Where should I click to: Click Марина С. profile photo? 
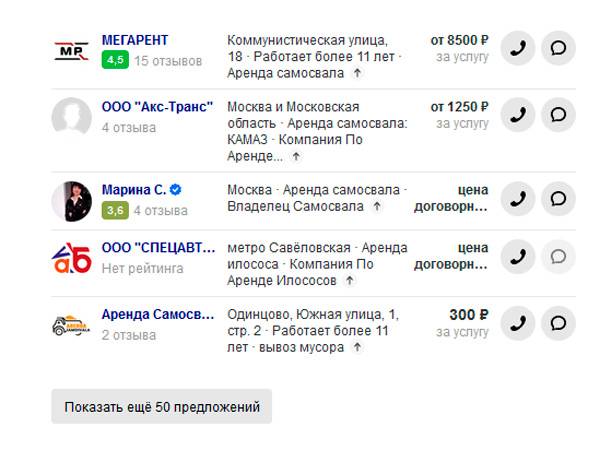(x=71, y=200)
